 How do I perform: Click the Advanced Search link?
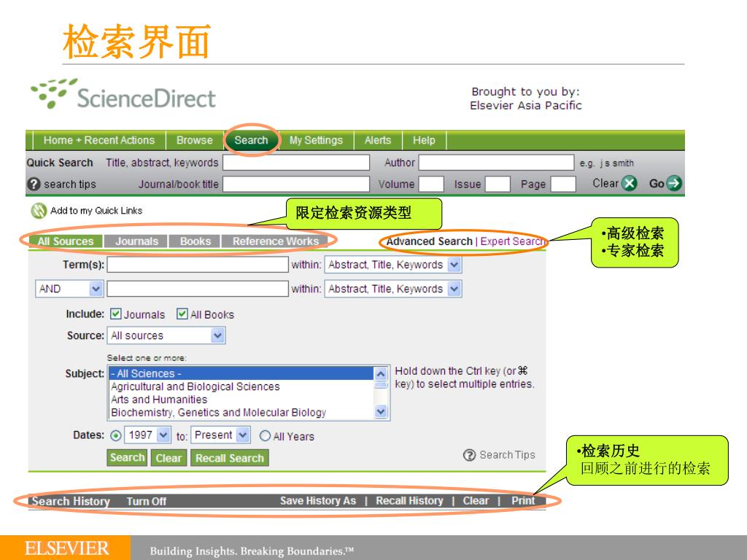(429, 241)
